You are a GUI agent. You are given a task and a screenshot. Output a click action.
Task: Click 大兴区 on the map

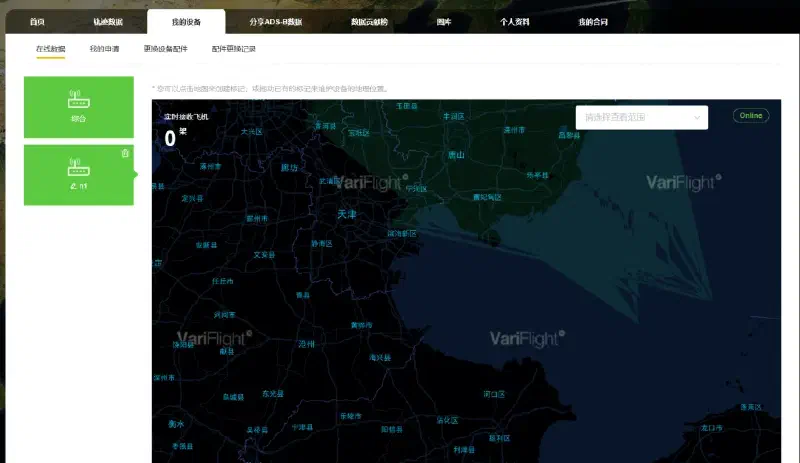click(252, 132)
